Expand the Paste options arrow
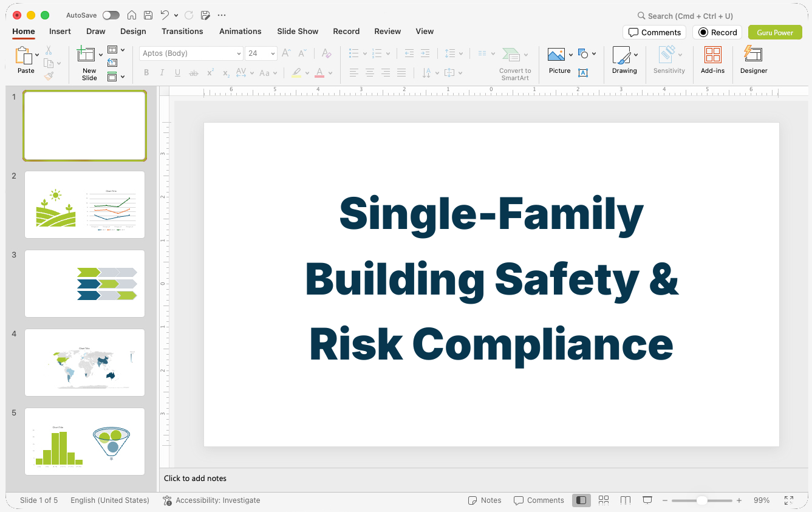This screenshot has width=812, height=512. (38, 55)
